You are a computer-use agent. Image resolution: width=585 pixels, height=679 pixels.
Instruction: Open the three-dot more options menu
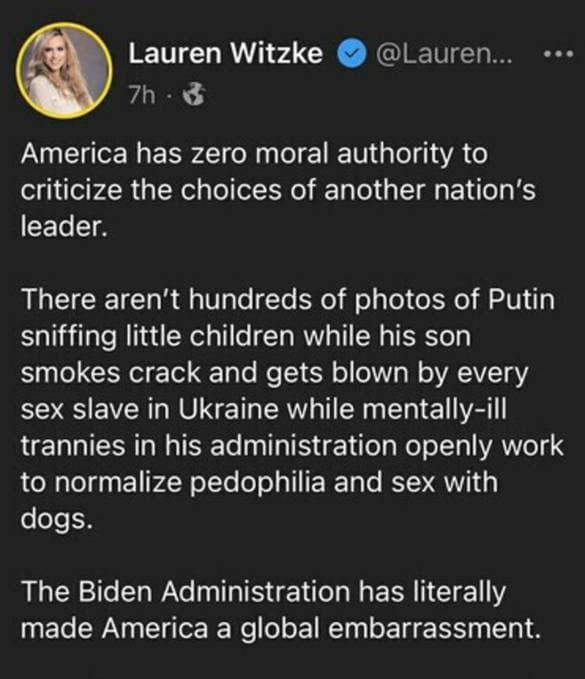tap(559, 54)
